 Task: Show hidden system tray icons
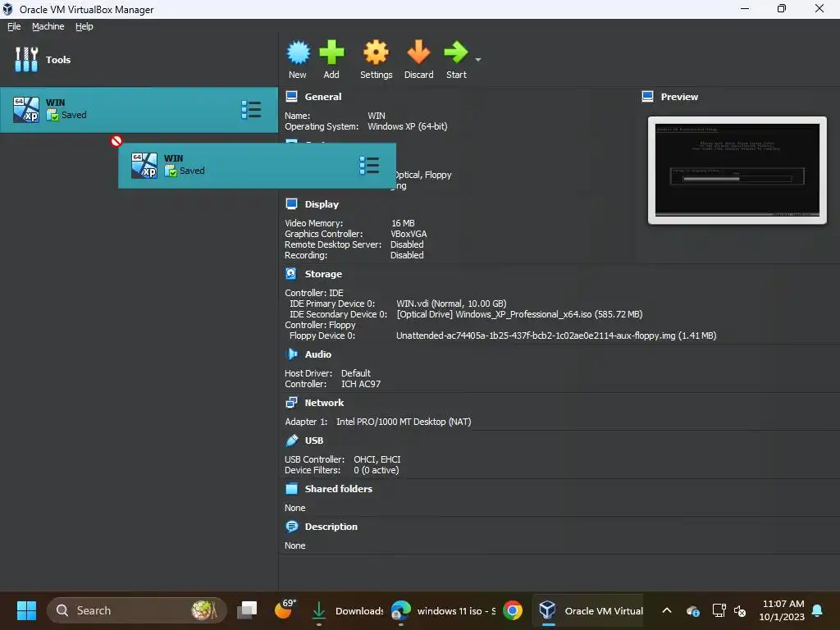pos(666,610)
